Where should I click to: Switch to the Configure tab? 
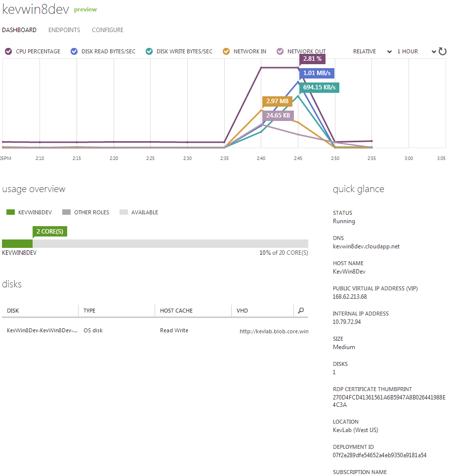(x=108, y=30)
